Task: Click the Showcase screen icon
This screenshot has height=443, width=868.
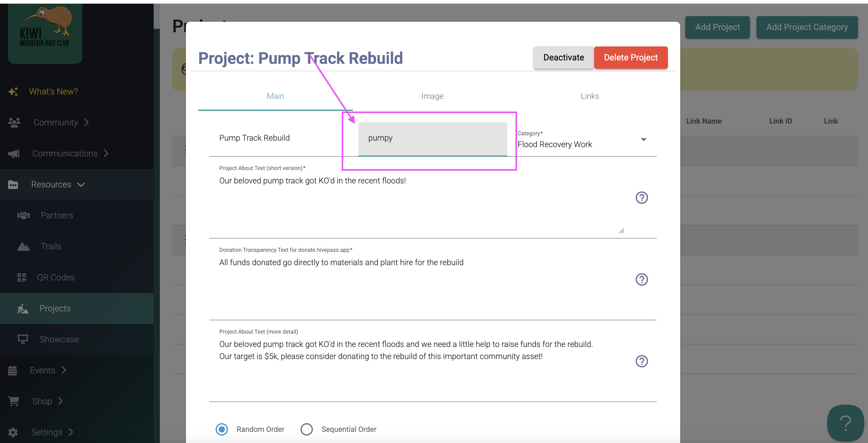Action: (x=23, y=339)
